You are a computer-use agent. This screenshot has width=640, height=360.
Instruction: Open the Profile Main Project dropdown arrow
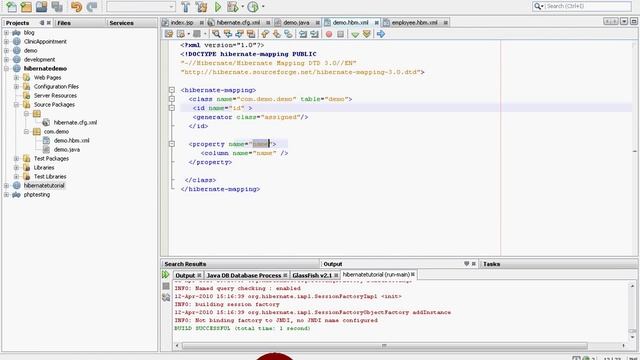pos(263,7)
